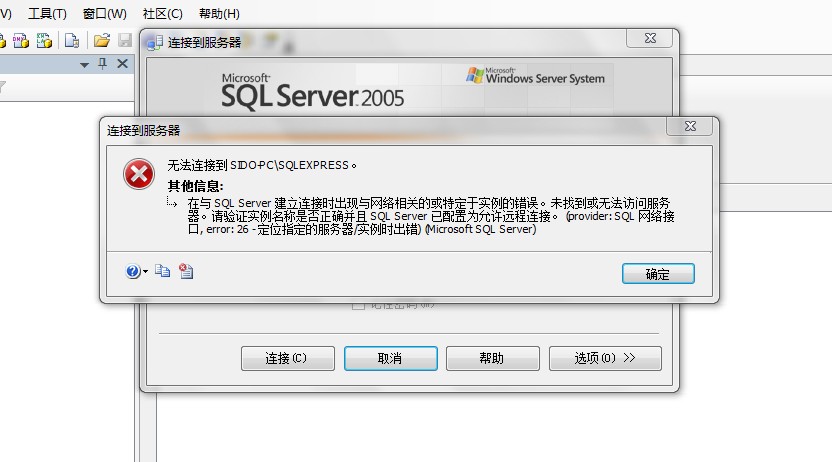
Task: Copy message text icon in error dialog
Action: click(162, 271)
